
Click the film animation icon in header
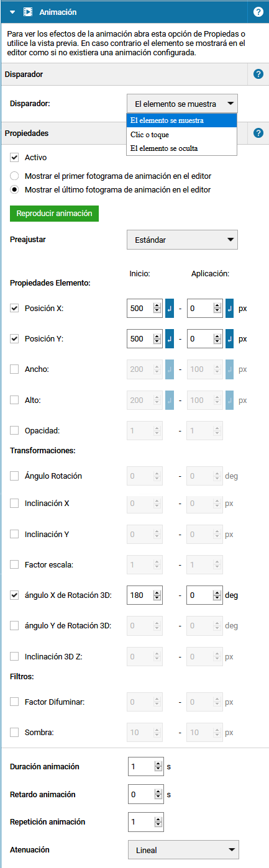click(x=28, y=12)
